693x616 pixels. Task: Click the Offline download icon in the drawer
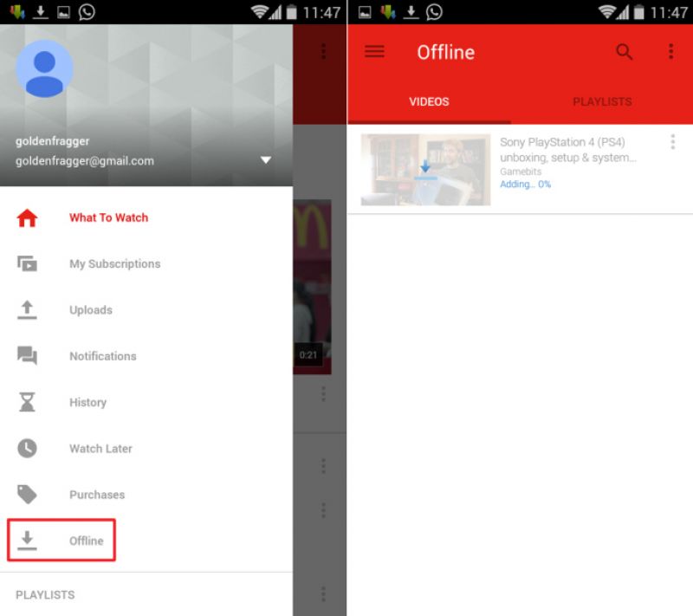[28, 541]
